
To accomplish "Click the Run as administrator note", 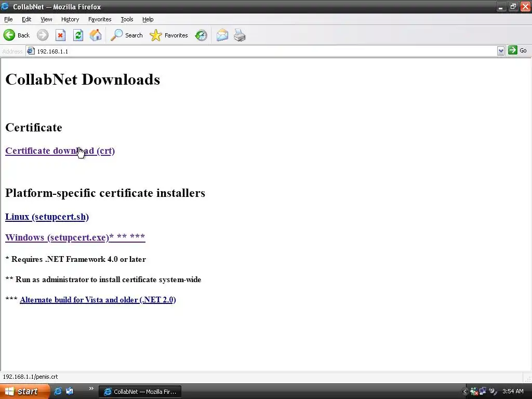I will tap(103, 280).
